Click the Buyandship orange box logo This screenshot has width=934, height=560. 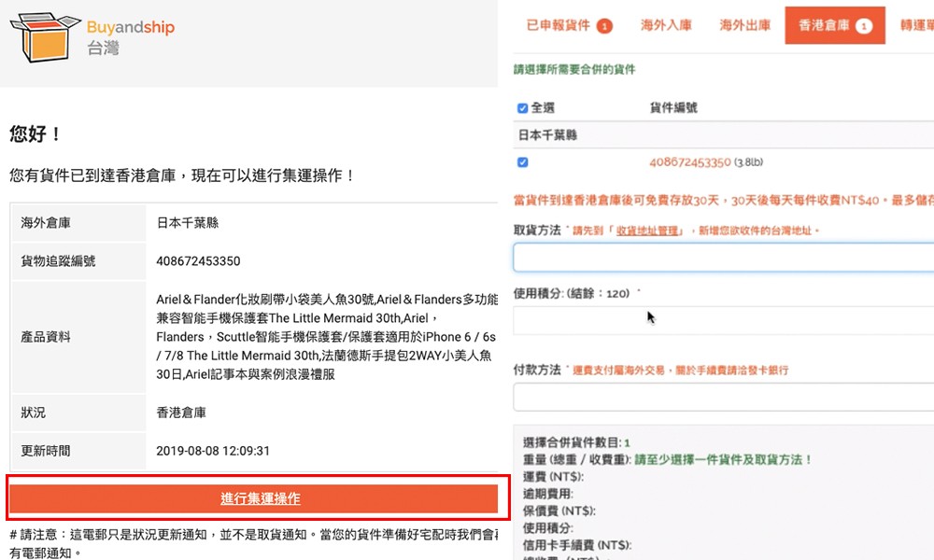(41, 37)
